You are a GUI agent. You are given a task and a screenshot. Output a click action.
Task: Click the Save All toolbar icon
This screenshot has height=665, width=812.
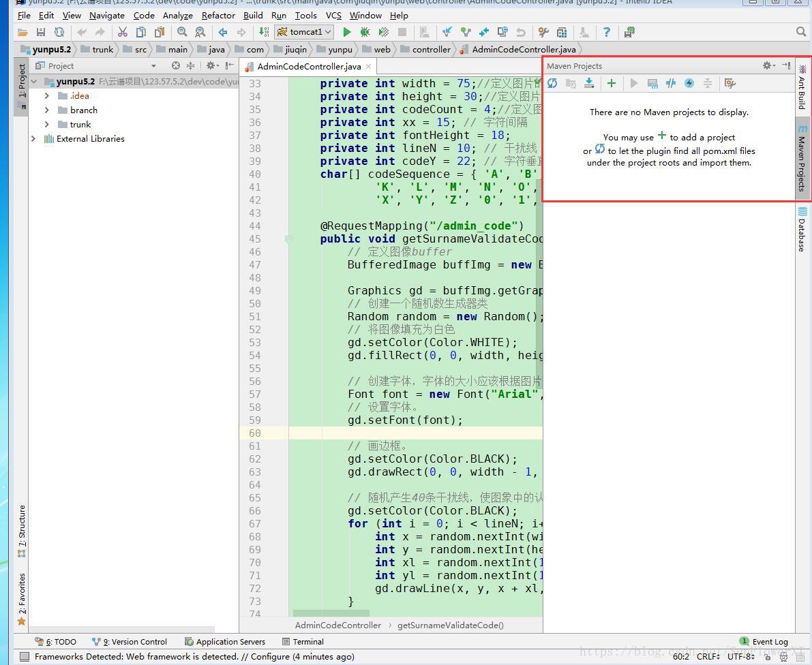click(41, 32)
